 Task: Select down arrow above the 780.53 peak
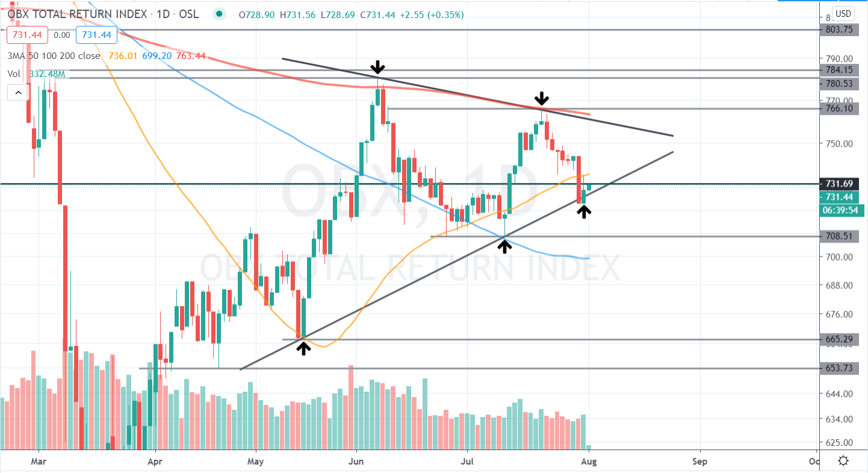(x=377, y=67)
